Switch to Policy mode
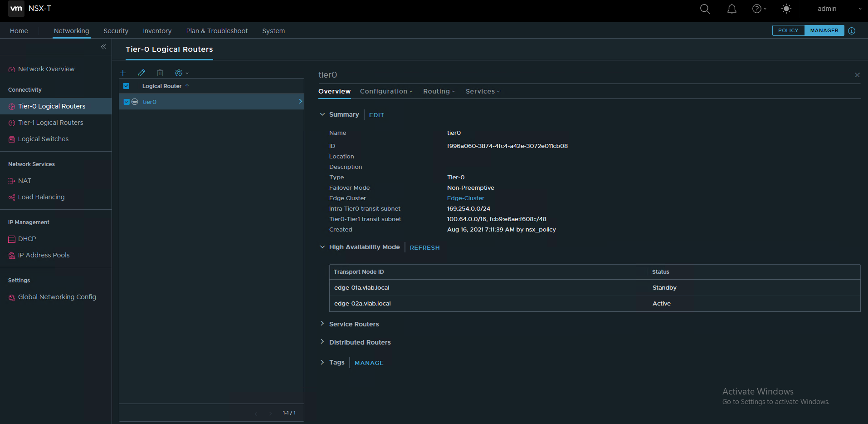Viewport: 868px width, 424px height. pos(788,30)
